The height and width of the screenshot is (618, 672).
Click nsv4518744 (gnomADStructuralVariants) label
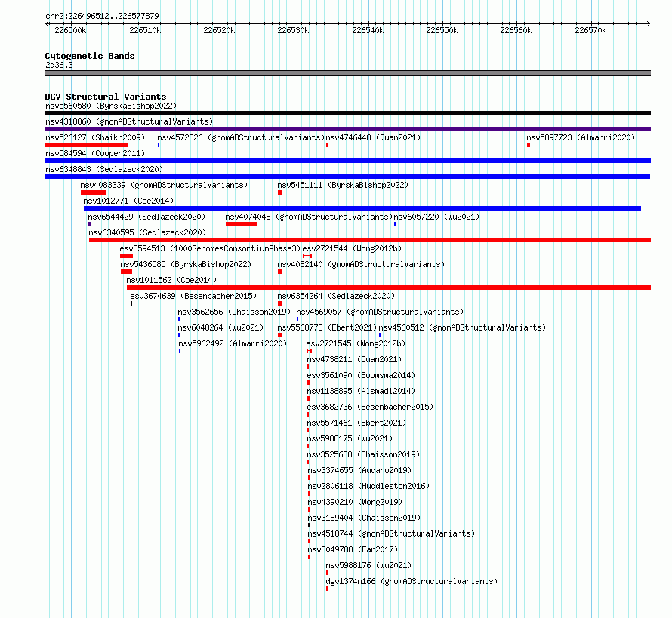click(391, 533)
